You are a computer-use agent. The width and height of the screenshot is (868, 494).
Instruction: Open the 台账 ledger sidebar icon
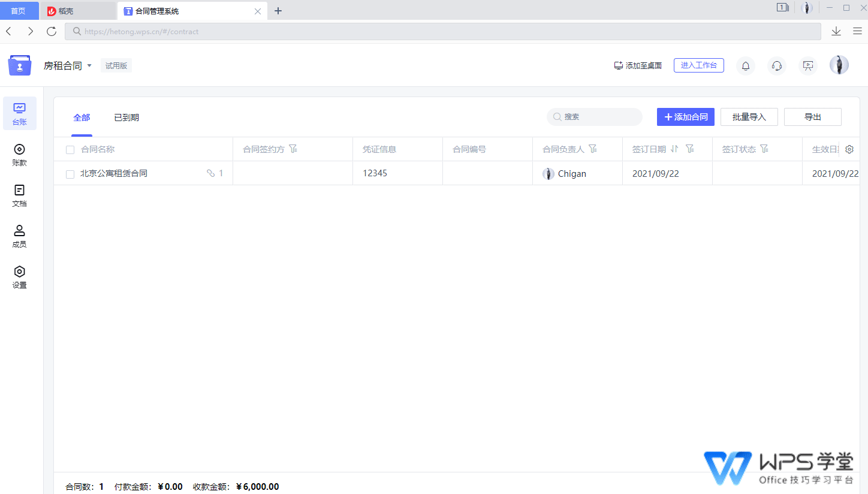[20, 113]
